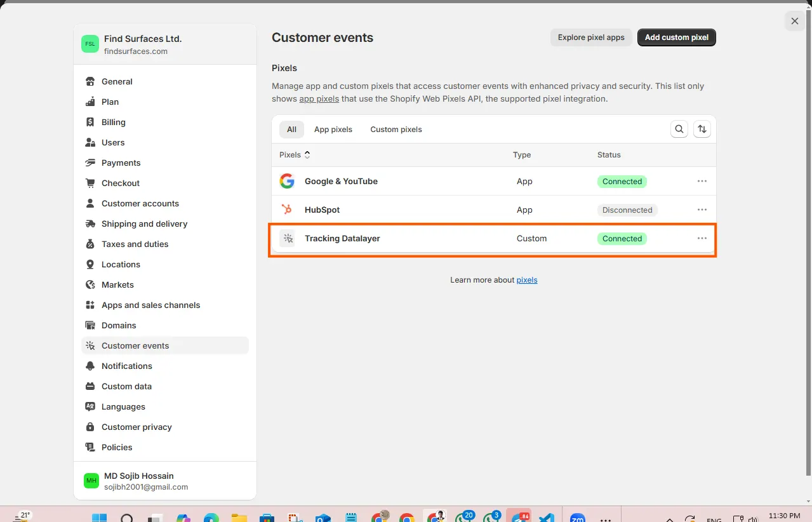The height and width of the screenshot is (522, 812).
Task: Click the Shipping and delivery truck icon
Action: pyautogui.click(x=90, y=224)
